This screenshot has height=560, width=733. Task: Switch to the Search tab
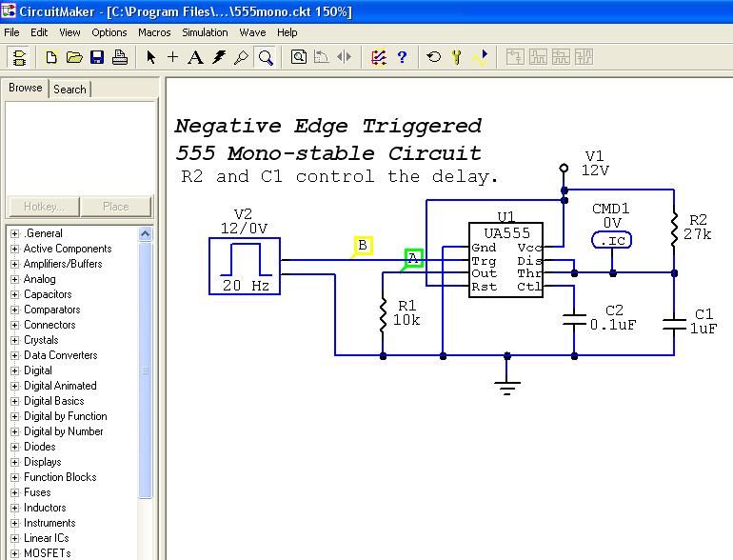point(69,90)
